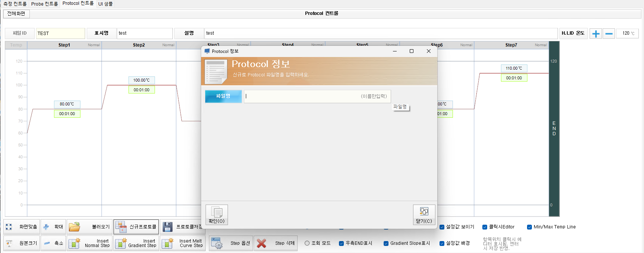The width and height of the screenshot is (644, 253).
Task: Insert a Gradient Step
Action: pos(136,243)
